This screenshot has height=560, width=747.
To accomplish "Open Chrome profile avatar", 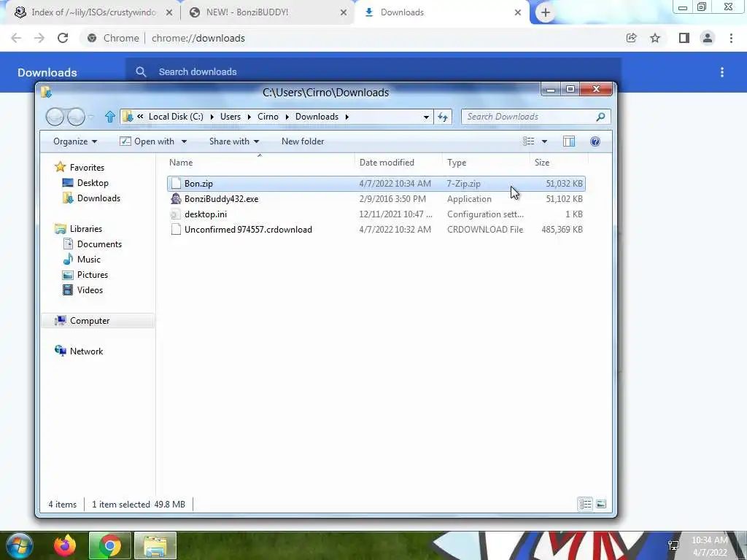I will [708, 38].
